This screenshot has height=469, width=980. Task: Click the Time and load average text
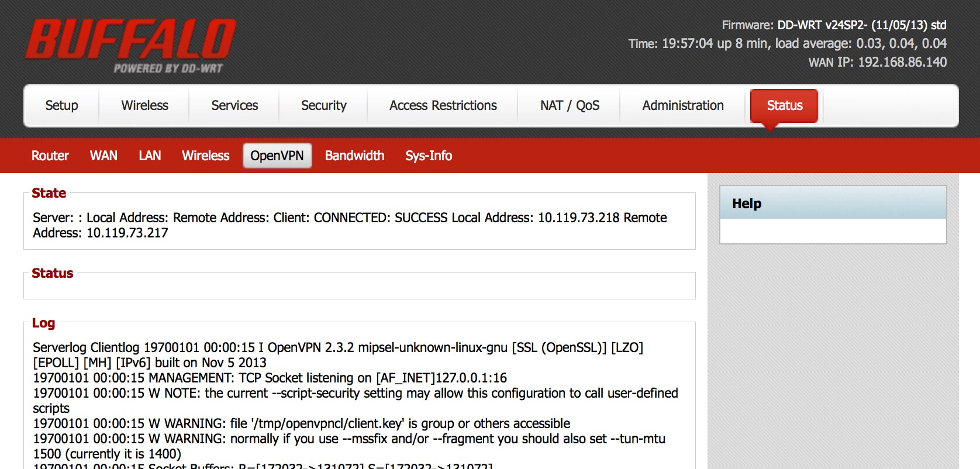pyautogui.click(x=787, y=43)
